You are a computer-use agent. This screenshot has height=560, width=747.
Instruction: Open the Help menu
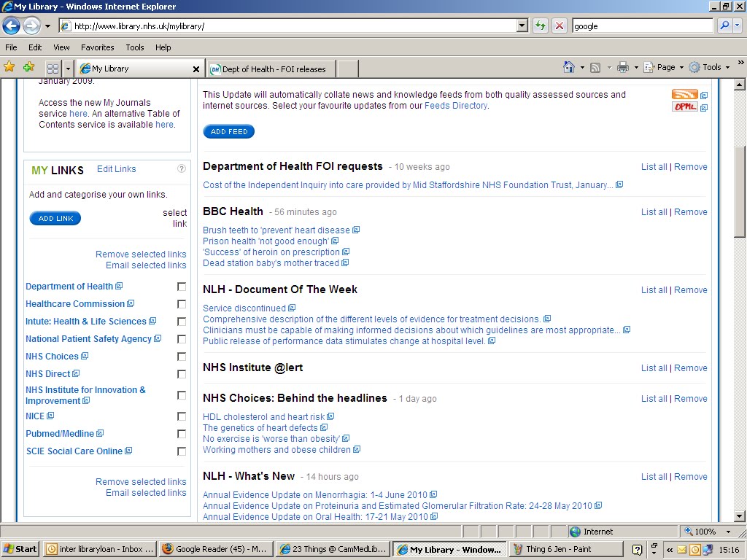pos(163,47)
